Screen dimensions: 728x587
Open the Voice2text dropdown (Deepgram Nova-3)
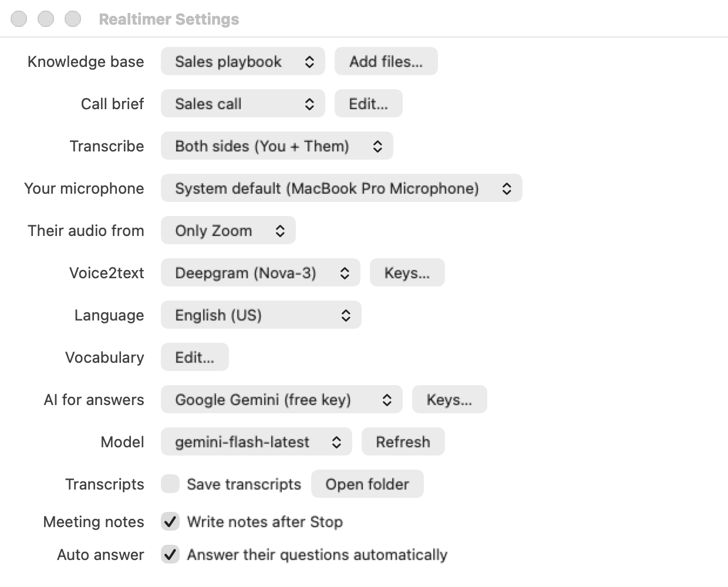(260, 273)
